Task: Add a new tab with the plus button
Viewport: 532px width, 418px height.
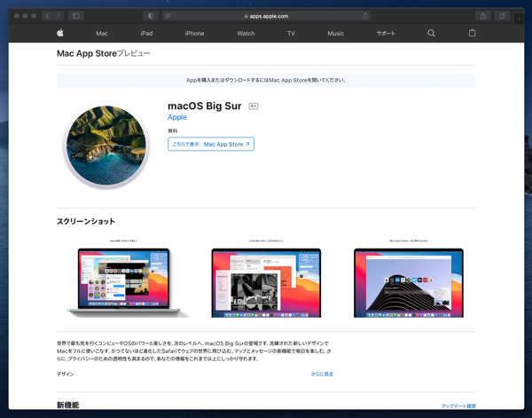Action: click(519, 19)
